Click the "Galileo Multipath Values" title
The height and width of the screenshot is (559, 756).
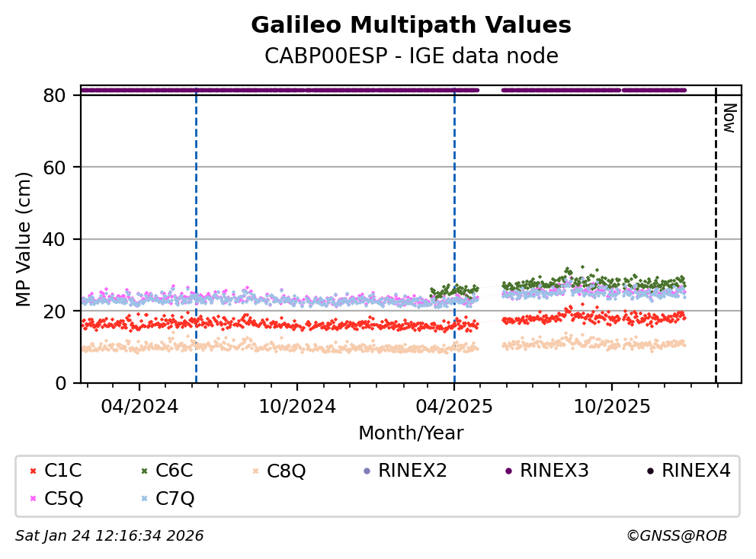pyautogui.click(x=411, y=26)
